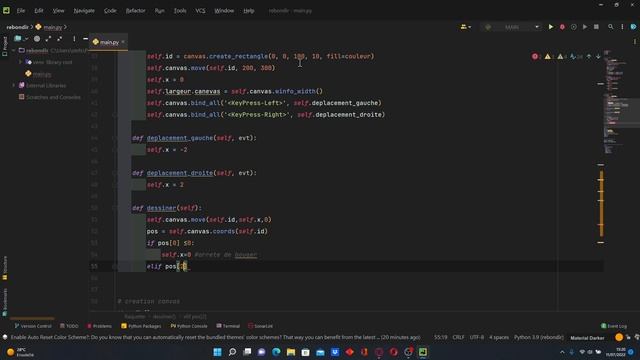This screenshot has height=360, width=640.
Task: Open the MAIN run configuration dropdown
Action: point(511,27)
